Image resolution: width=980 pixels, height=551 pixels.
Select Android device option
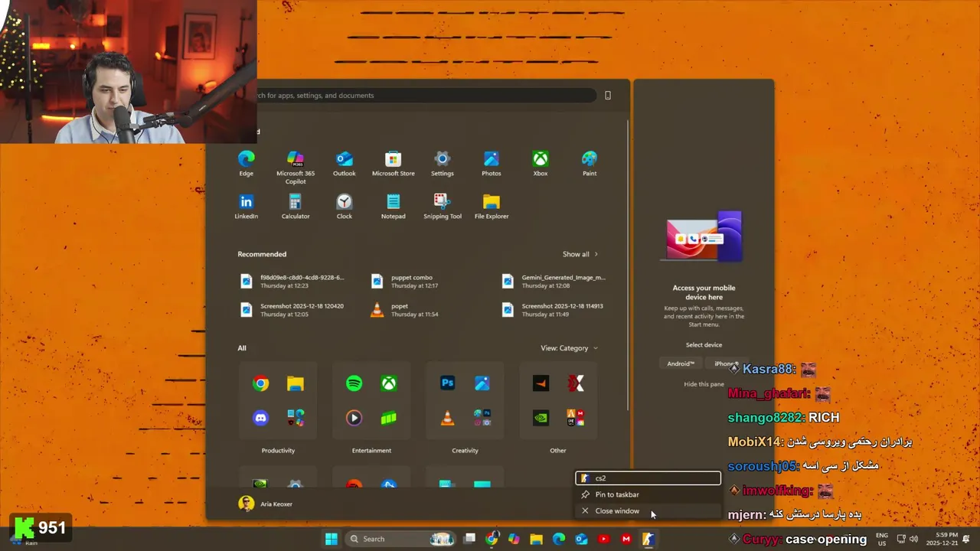(x=681, y=364)
